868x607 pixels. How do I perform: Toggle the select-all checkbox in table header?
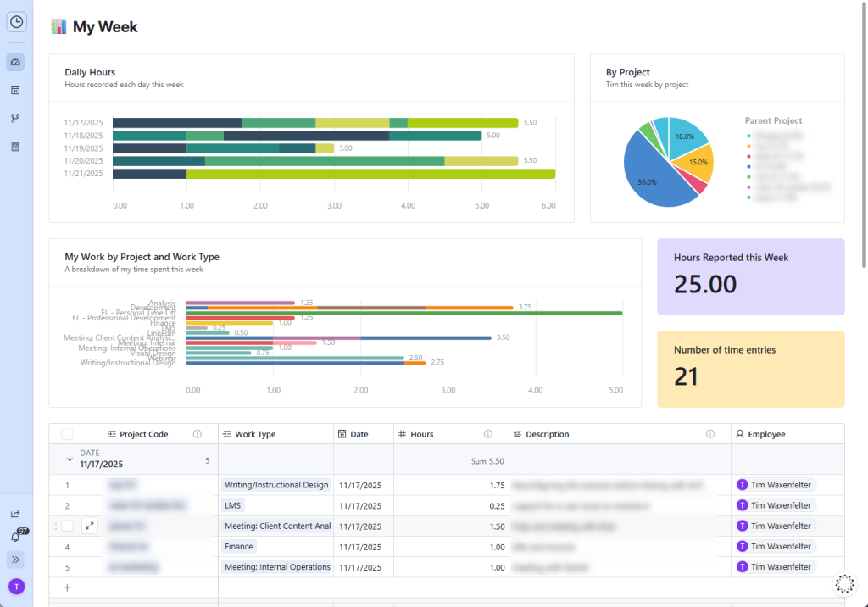click(67, 434)
